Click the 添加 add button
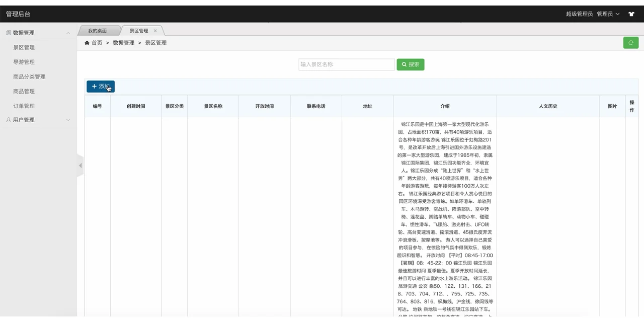 pos(100,87)
